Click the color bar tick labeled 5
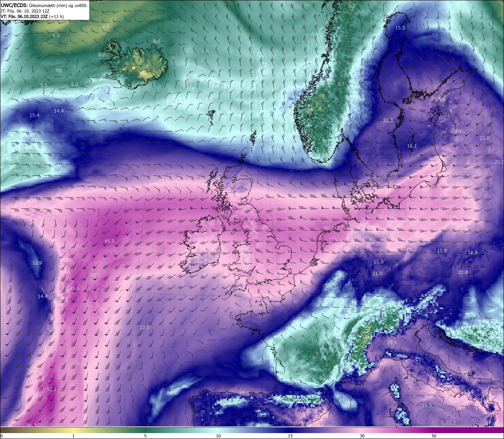The height and width of the screenshot is (439, 504). (x=145, y=436)
